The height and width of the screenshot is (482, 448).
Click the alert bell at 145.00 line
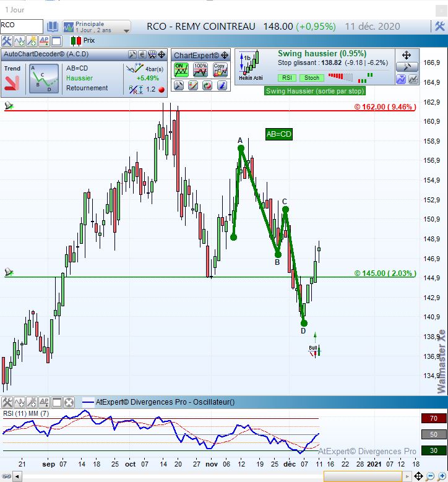click(x=9, y=272)
